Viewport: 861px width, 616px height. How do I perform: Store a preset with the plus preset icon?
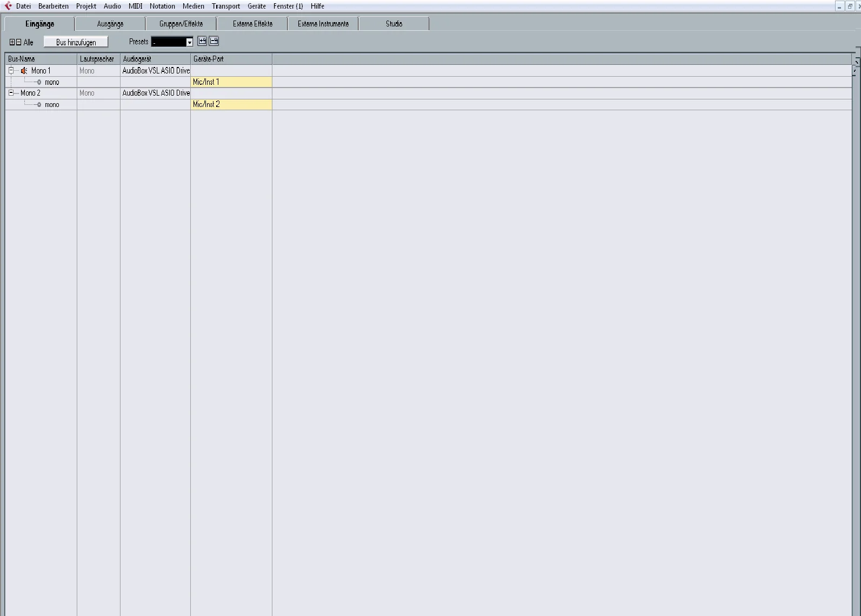pyautogui.click(x=202, y=41)
